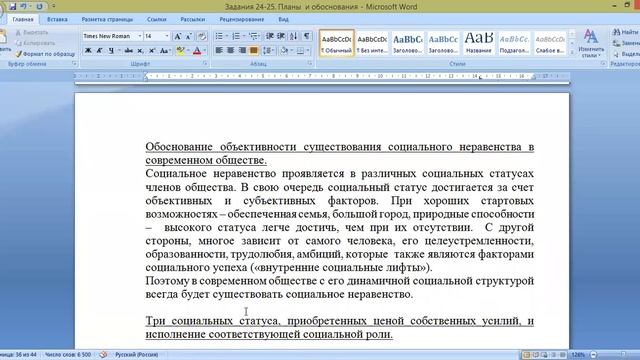This screenshot has width=640, height=360.
Task: Click the Число слов: 6 500 indicator
Action: 68,355
